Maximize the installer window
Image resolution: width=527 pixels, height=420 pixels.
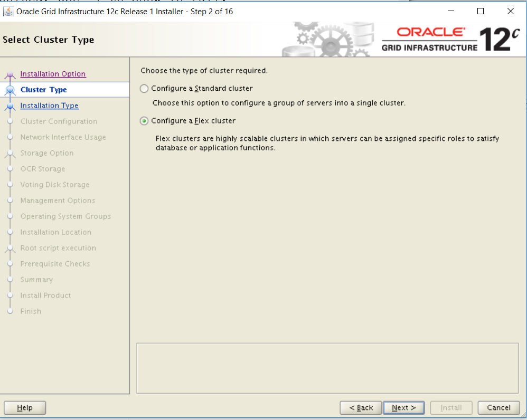pos(481,11)
